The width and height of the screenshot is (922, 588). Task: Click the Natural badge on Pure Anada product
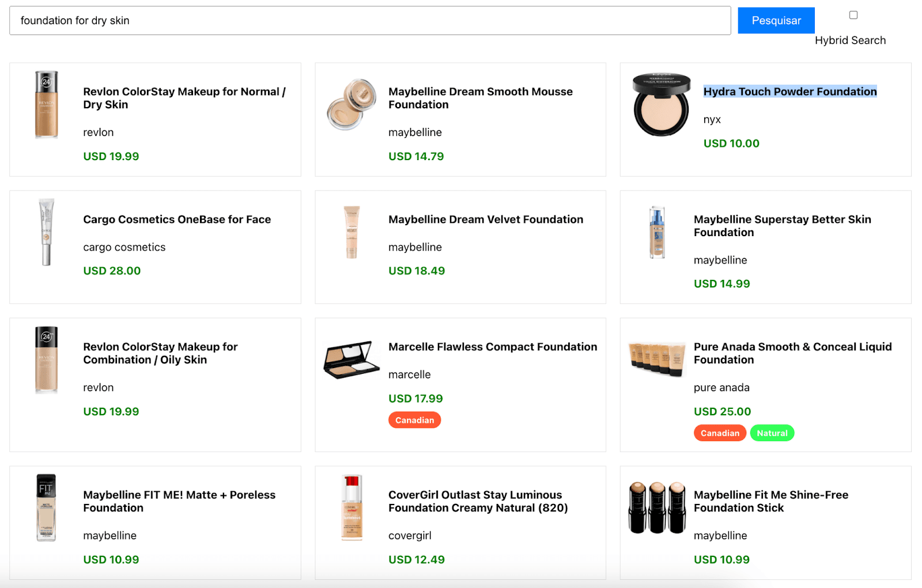click(772, 433)
